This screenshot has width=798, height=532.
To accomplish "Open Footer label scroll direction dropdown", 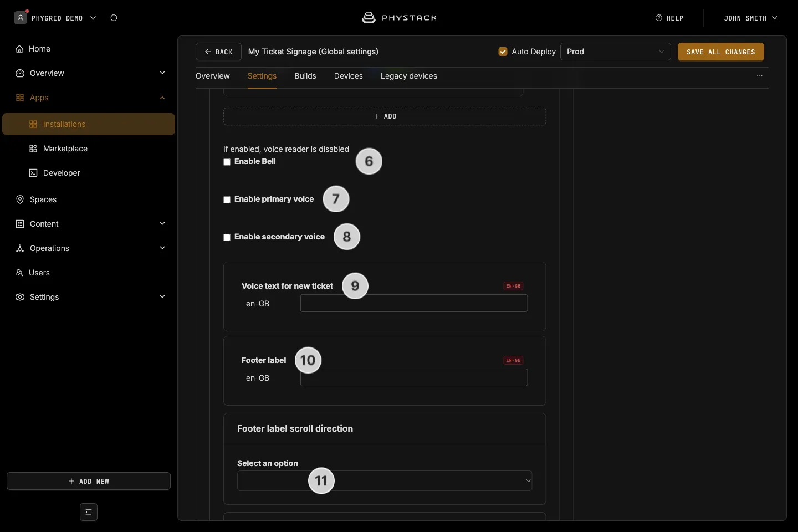I will [x=385, y=480].
